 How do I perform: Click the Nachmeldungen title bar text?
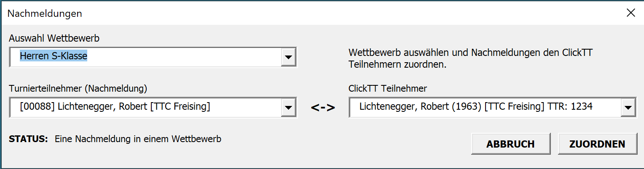(45, 13)
